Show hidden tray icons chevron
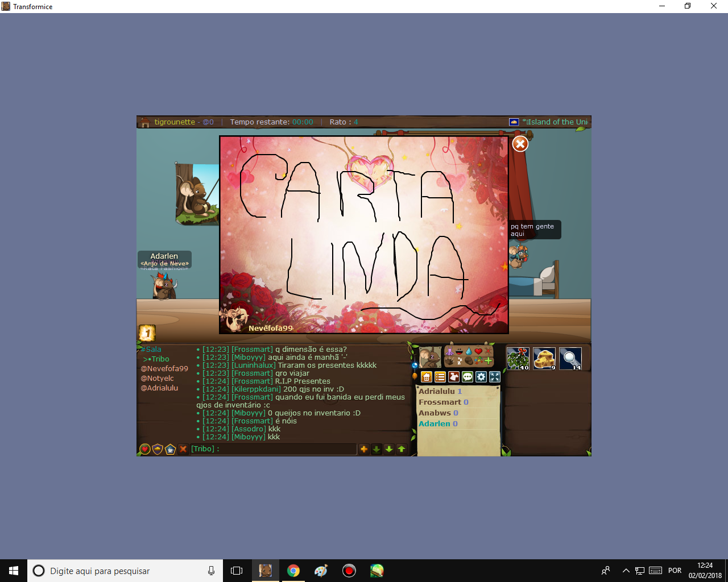The width and height of the screenshot is (728, 582). click(626, 571)
